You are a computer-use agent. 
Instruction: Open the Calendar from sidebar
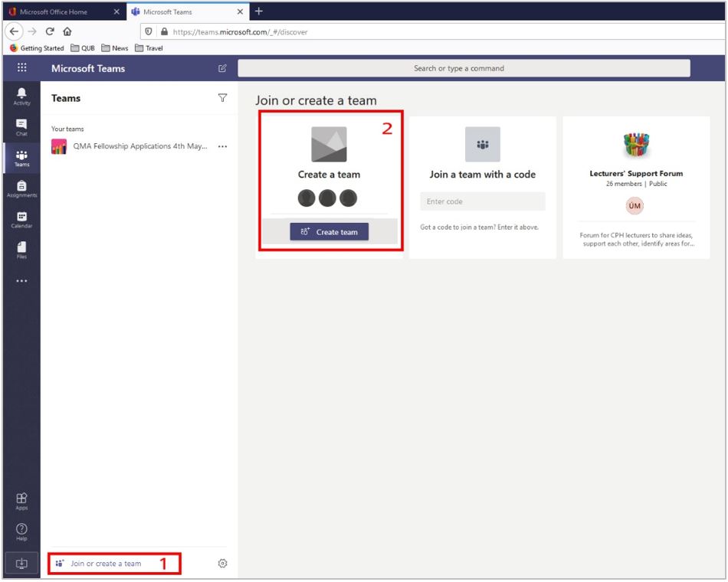(x=21, y=219)
